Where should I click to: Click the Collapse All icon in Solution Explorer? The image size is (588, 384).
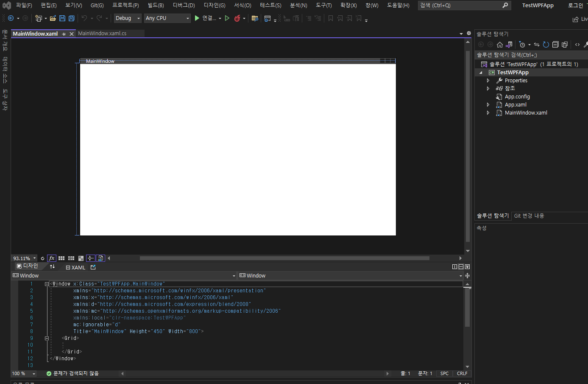555,45
